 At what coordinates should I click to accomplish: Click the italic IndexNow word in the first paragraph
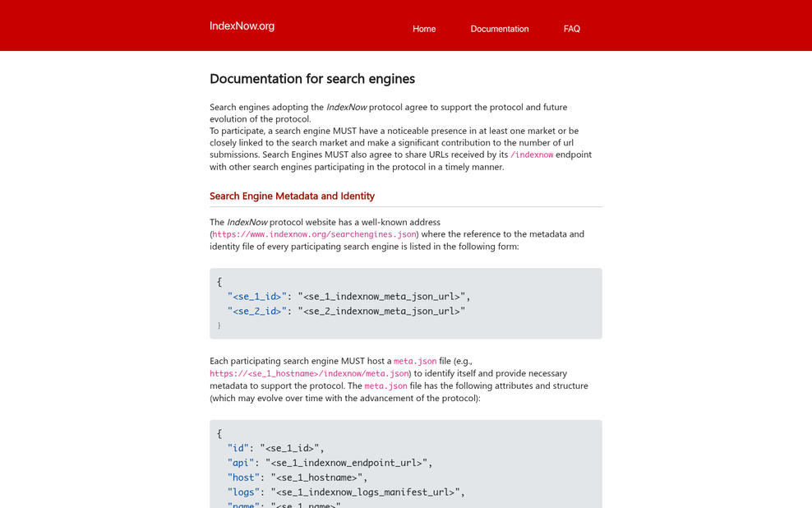tap(347, 107)
